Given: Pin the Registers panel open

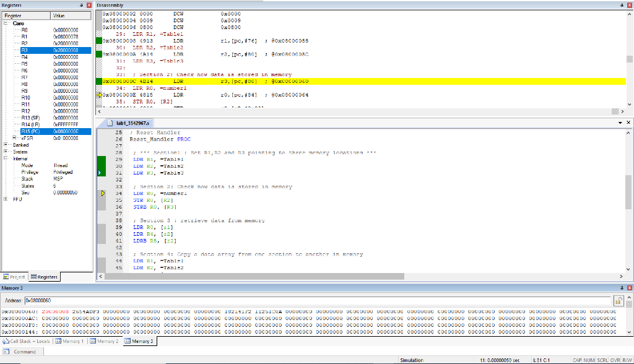Looking at the screenshot, I should (81, 5).
